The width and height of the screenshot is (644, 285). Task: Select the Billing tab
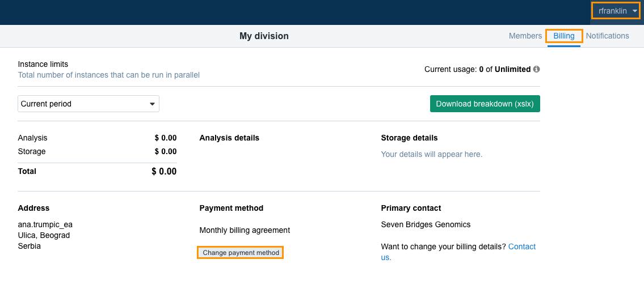click(x=564, y=36)
